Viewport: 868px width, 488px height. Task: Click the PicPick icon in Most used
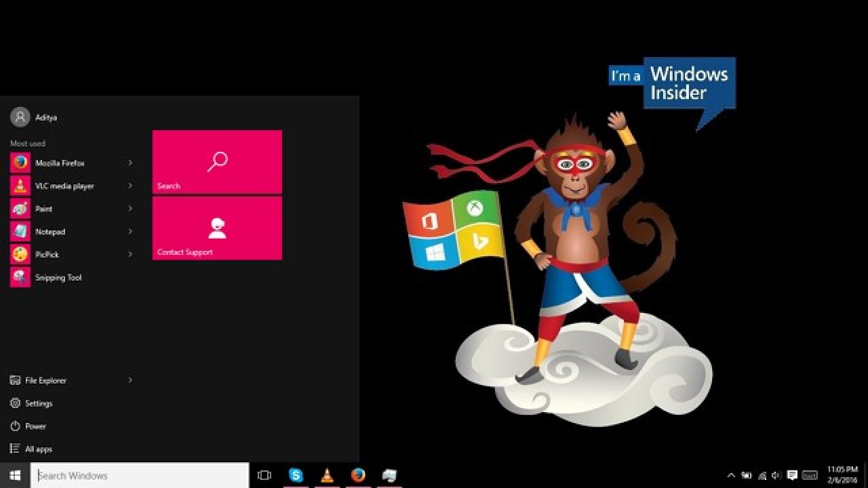[x=20, y=255]
